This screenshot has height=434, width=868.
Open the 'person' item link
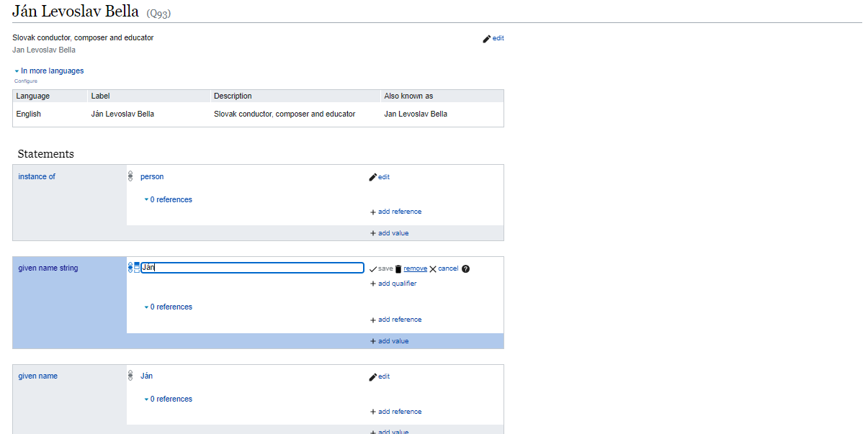[x=152, y=176]
